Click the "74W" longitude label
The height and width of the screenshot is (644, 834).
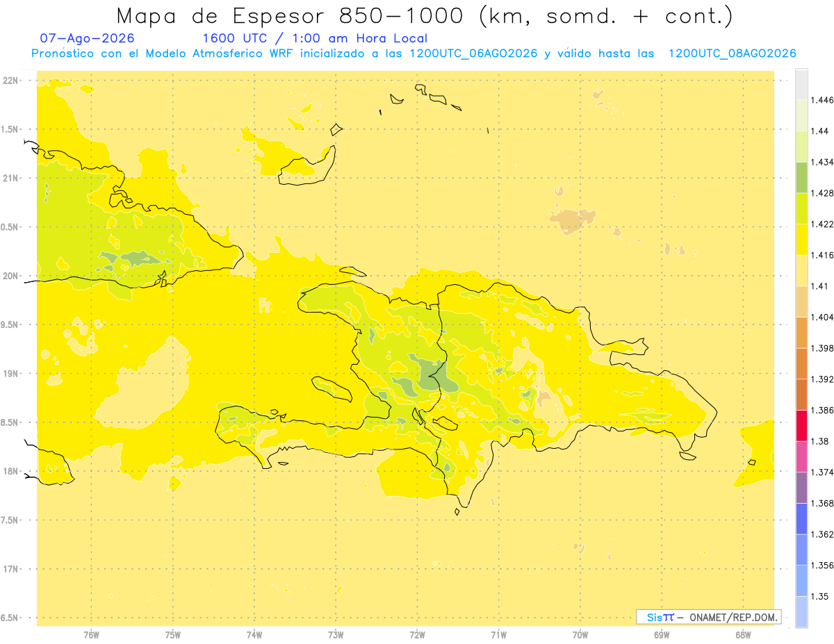pyautogui.click(x=254, y=635)
